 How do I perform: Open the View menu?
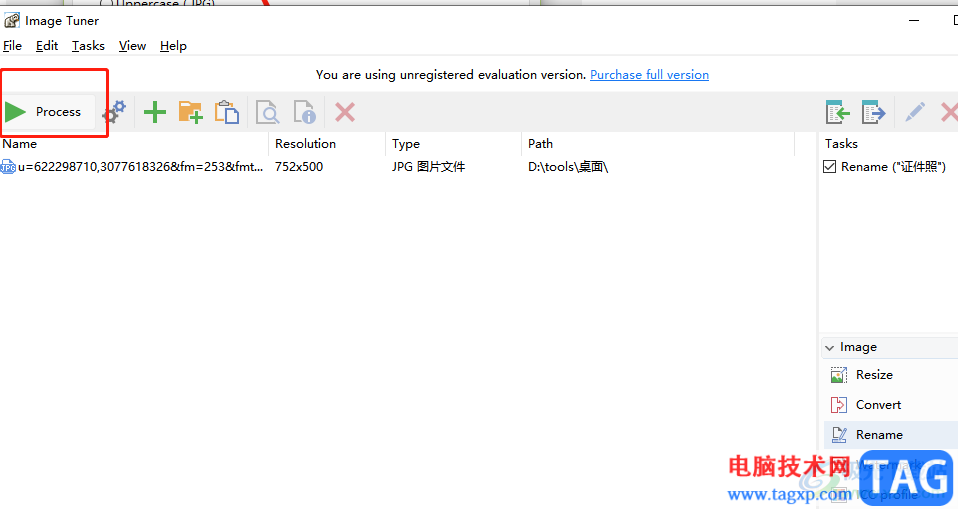(x=132, y=46)
